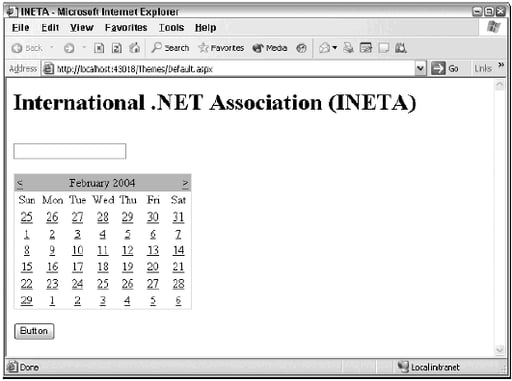The image size is (512, 381).
Task: Click the empty text box on page
Action: pos(70,151)
